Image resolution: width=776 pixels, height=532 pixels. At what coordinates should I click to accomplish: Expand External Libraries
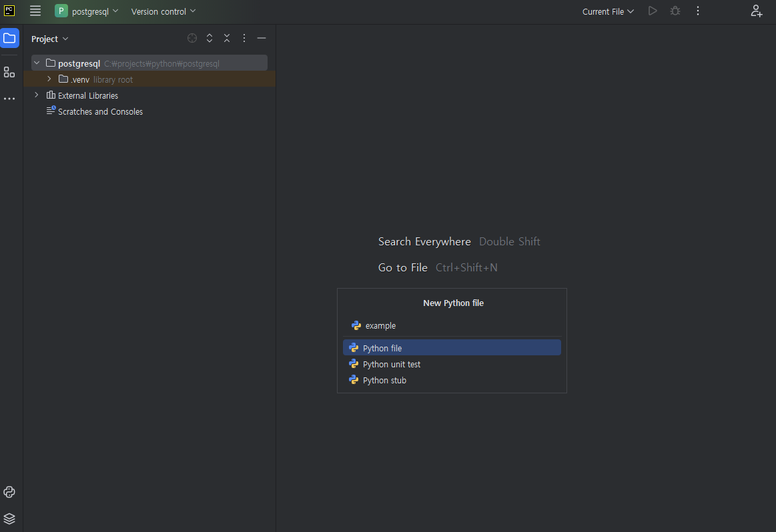37,95
